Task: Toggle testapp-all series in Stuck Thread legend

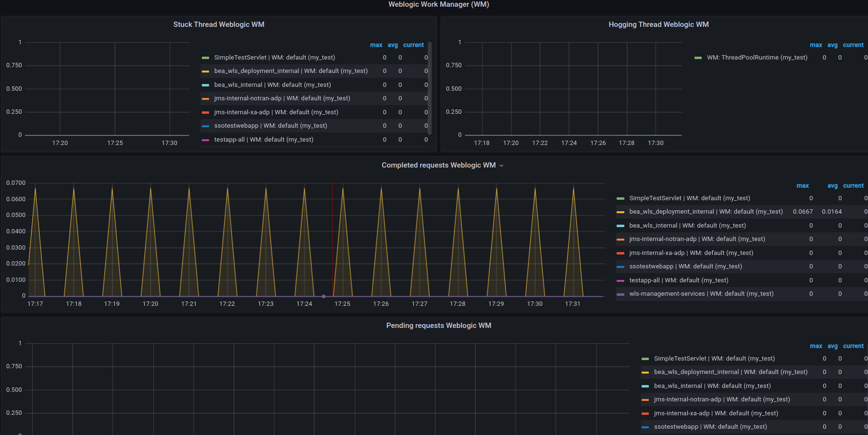Action: point(264,140)
